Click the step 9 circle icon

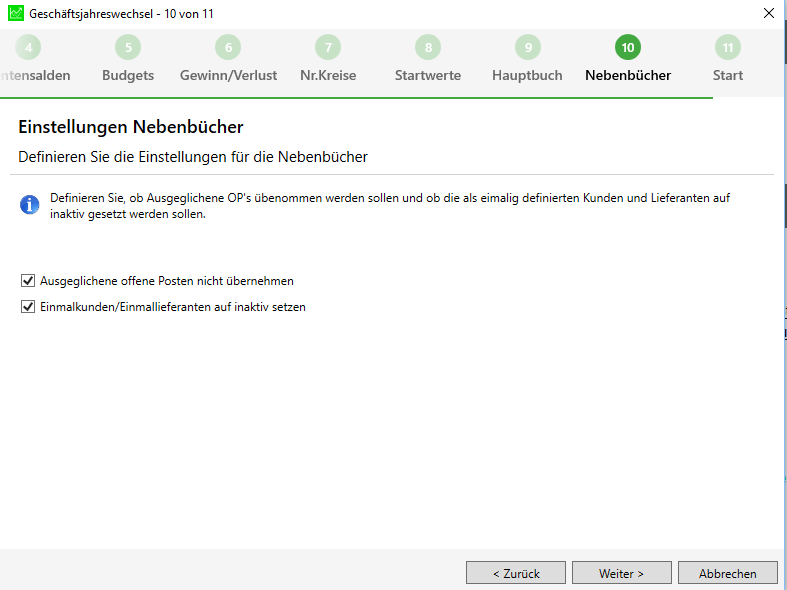[x=528, y=47]
